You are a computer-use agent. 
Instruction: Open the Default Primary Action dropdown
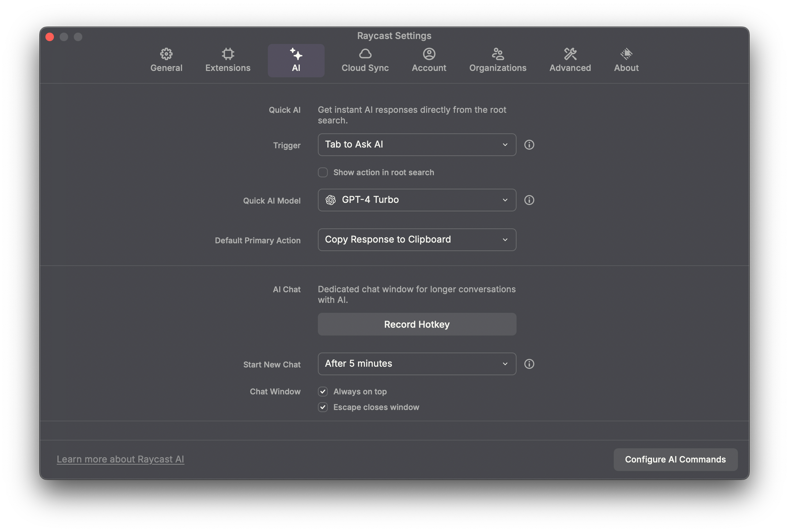tap(417, 240)
